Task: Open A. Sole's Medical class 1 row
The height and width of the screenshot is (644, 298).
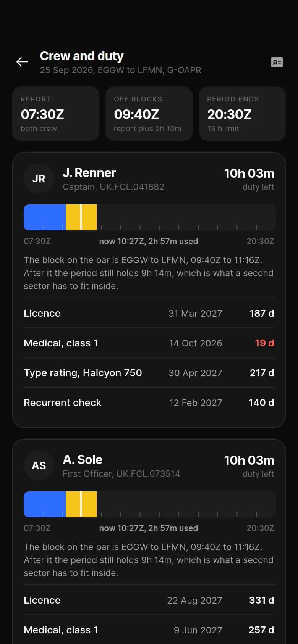Action: (x=149, y=630)
